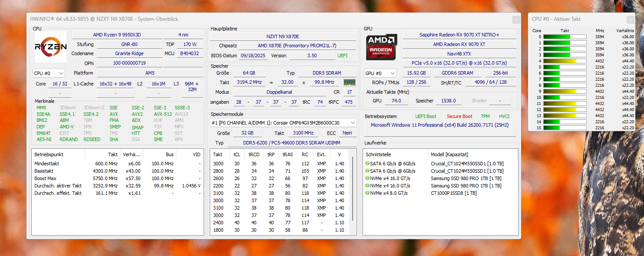Viewport: 644px width, 256px height.
Task: Click the green UEFI label beside BIOS version
Action: [343, 56]
